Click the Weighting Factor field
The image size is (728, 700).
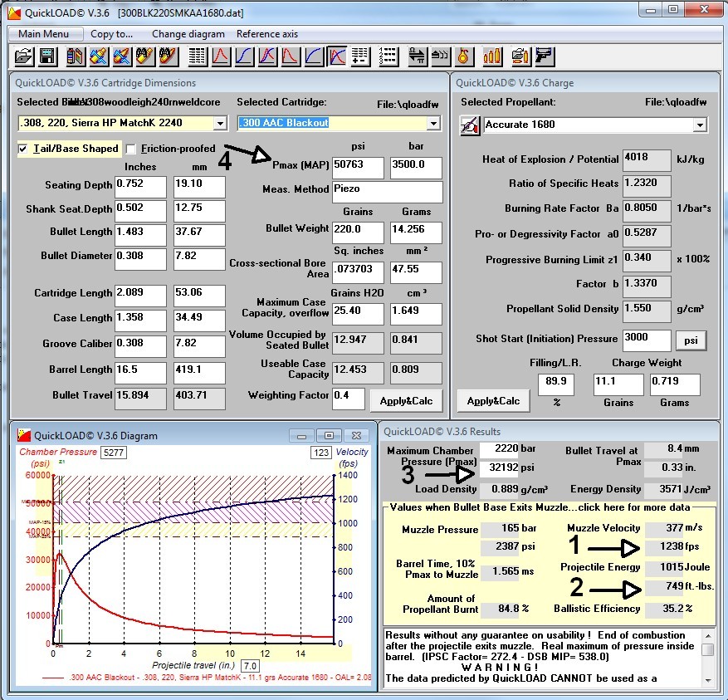[348, 399]
